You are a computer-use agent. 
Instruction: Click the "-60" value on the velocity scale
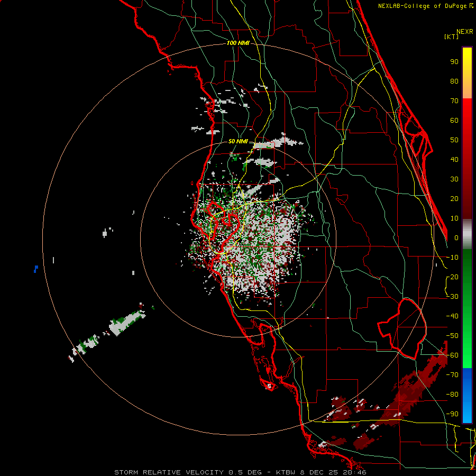point(452,355)
